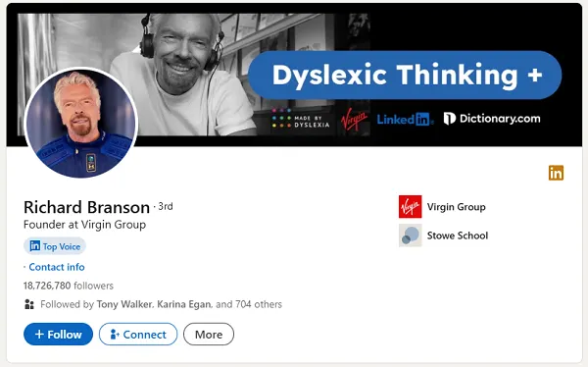Click the LinkedIn logo in banner
Screen dimensions: 588x367
405,120
